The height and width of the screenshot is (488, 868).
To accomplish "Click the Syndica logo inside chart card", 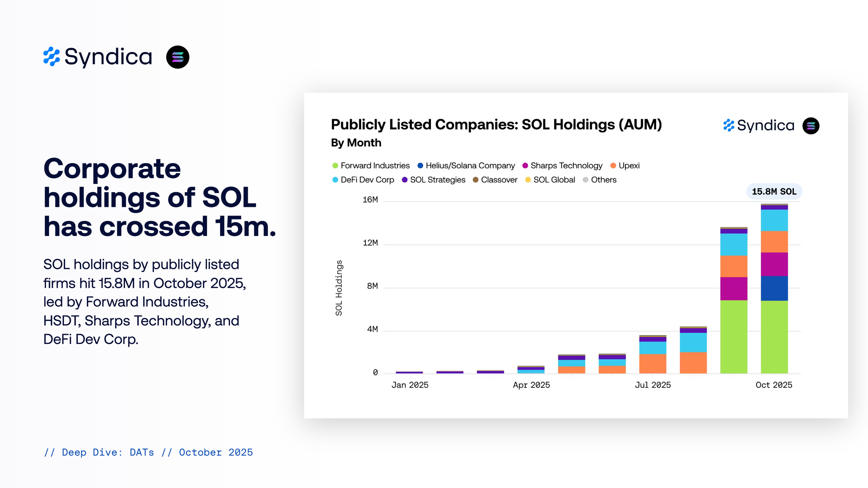I will click(x=759, y=125).
